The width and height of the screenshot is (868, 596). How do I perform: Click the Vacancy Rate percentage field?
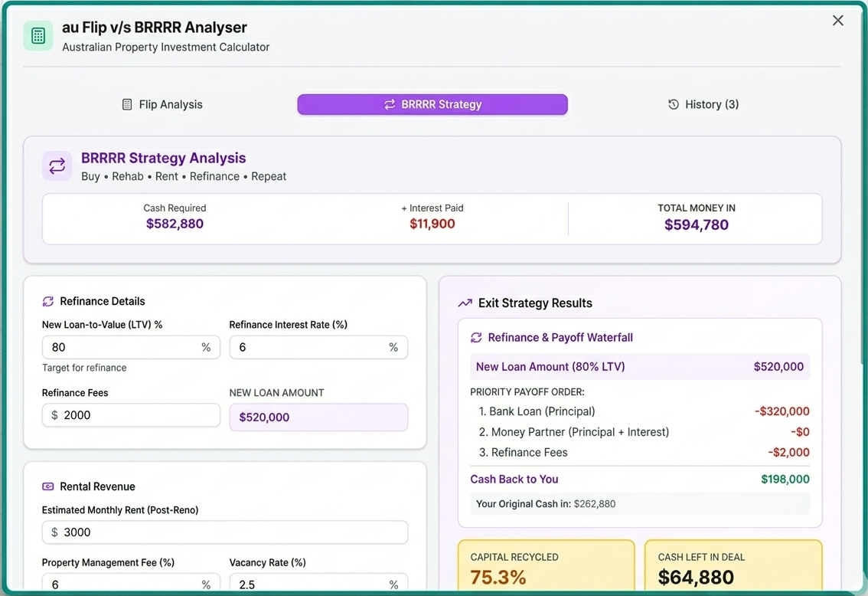coord(308,584)
